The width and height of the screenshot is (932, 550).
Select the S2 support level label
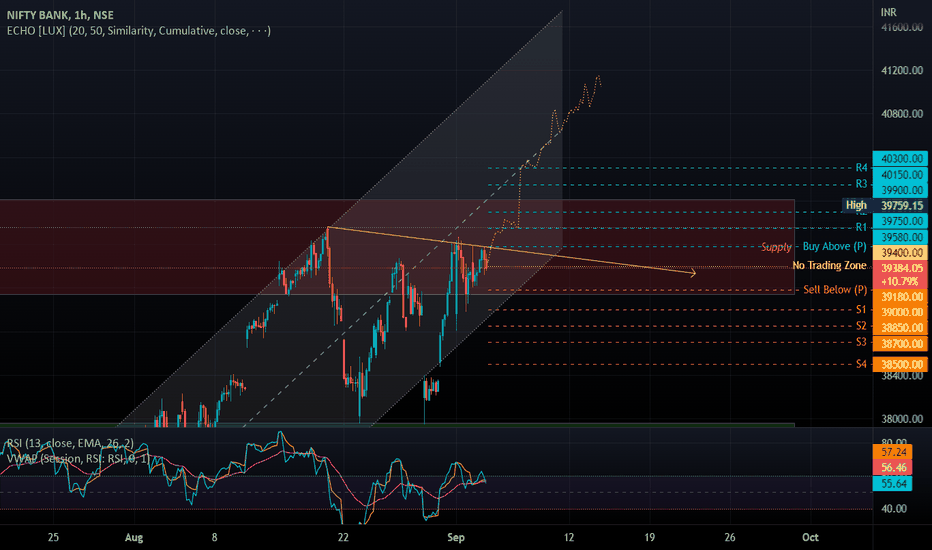[861, 326]
